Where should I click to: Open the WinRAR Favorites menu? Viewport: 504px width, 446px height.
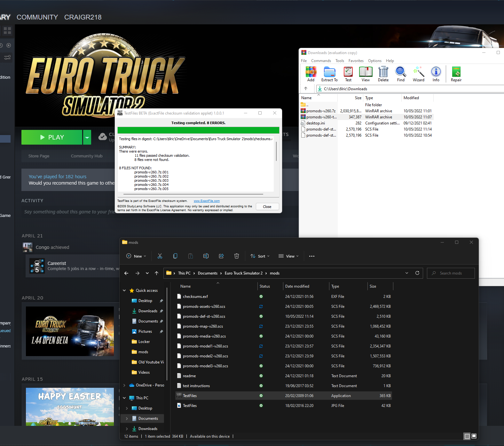click(x=356, y=61)
